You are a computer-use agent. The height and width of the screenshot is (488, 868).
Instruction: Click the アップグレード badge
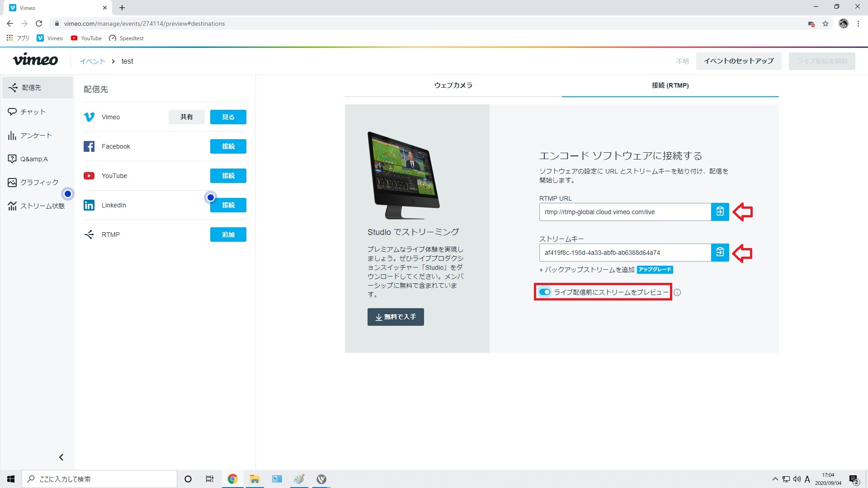655,270
